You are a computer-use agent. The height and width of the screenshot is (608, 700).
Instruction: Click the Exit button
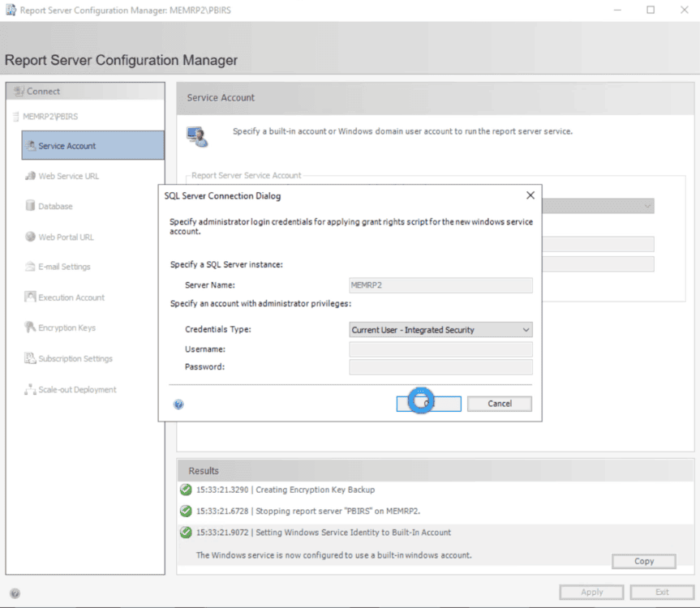662,592
